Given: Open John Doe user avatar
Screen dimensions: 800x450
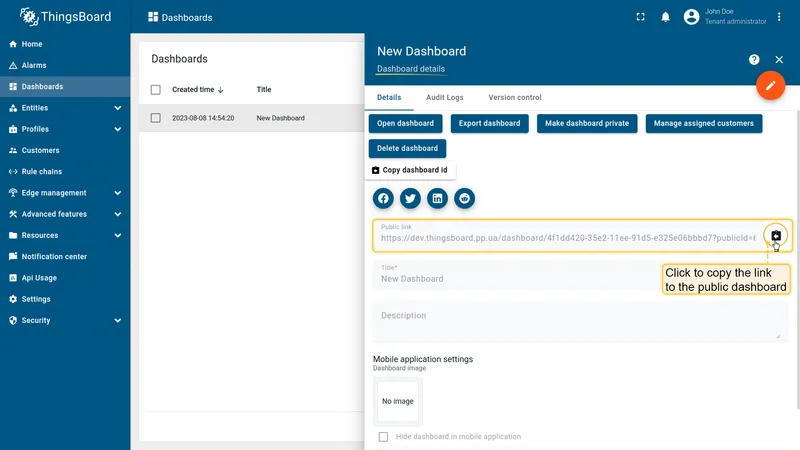Looking at the screenshot, I should [x=691, y=17].
